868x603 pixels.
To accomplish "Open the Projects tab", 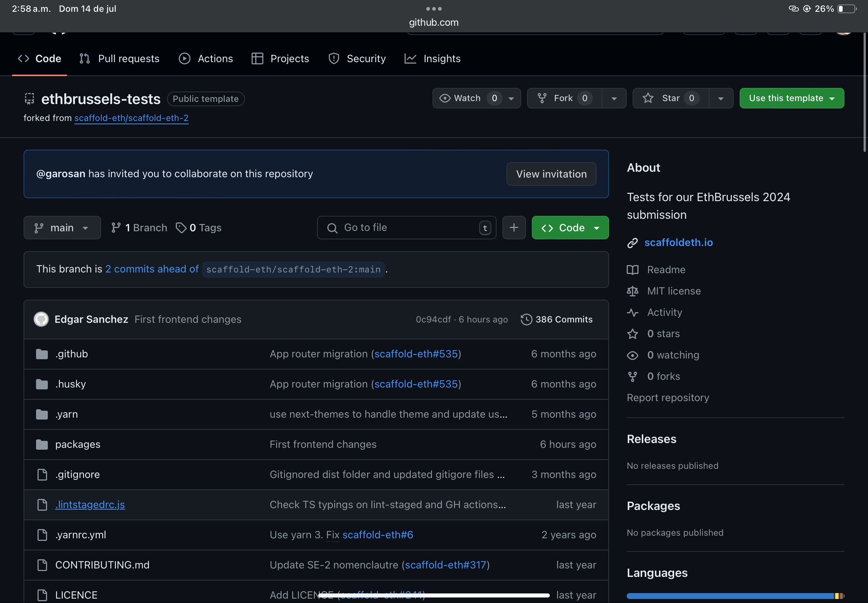I will tap(280, 58).
